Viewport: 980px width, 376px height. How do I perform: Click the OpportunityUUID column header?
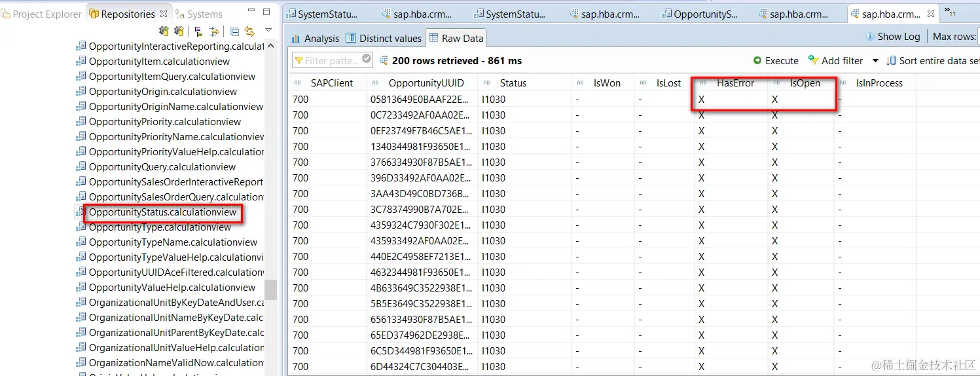coord(422,83)
